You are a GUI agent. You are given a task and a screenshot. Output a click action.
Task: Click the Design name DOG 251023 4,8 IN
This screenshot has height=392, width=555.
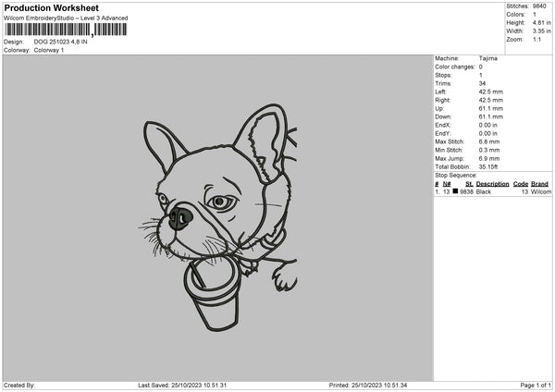60,43
